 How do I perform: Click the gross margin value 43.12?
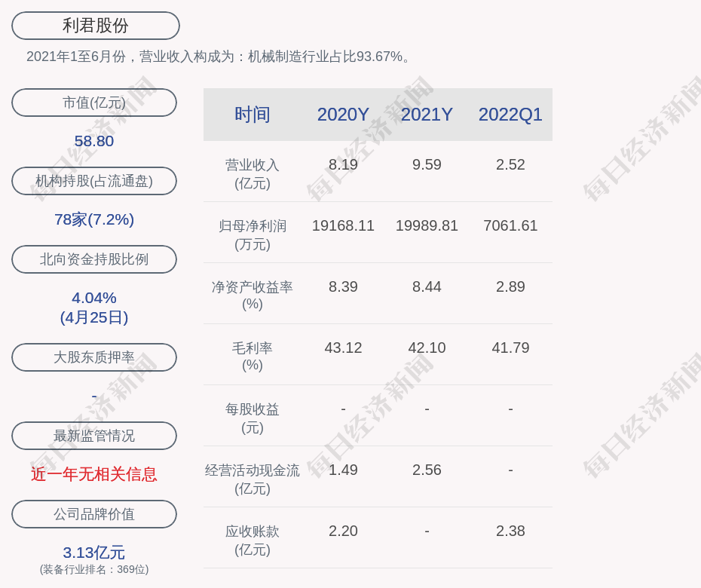point(343,348)
